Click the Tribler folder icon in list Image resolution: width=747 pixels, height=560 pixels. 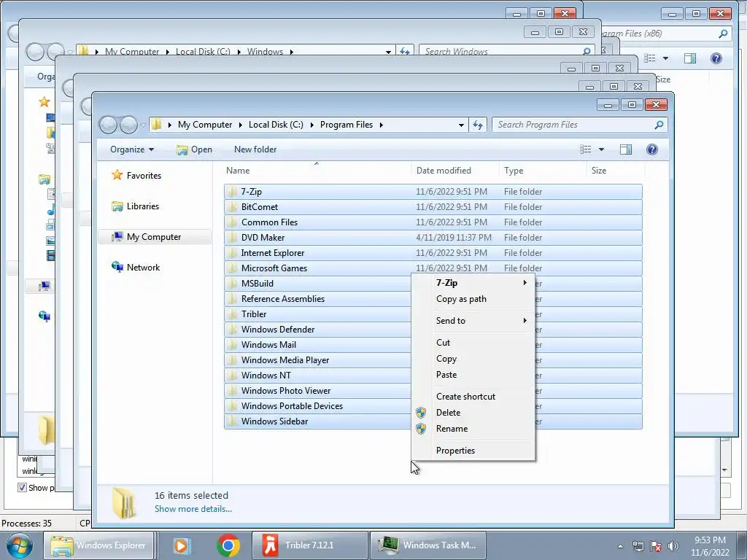(232, 314)
